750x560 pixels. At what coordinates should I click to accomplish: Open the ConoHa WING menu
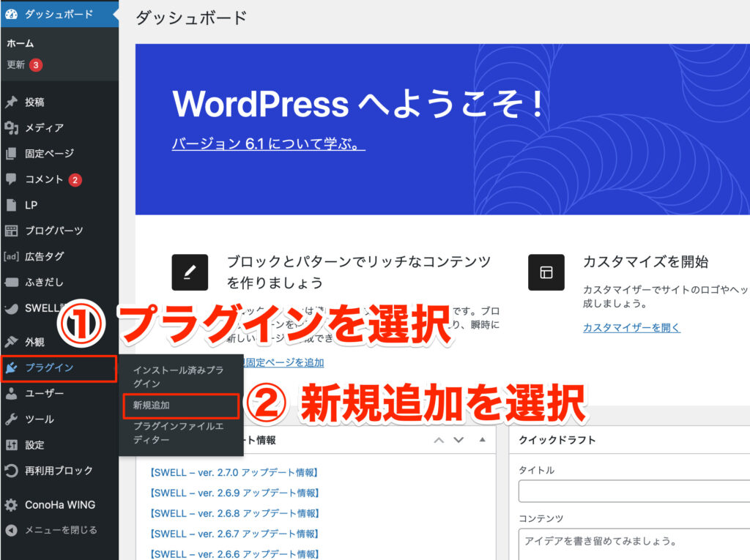59,504
